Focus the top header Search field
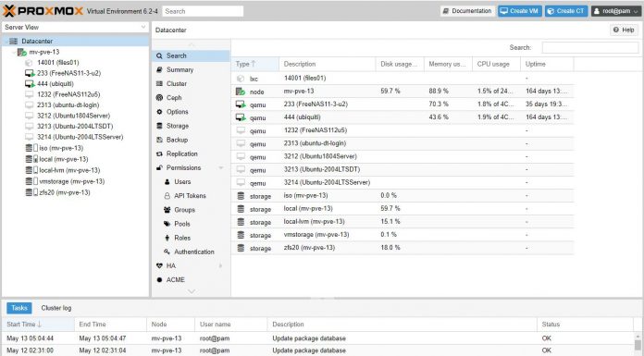Viewport: 644px width, 356px height. [x=203, y=11]
